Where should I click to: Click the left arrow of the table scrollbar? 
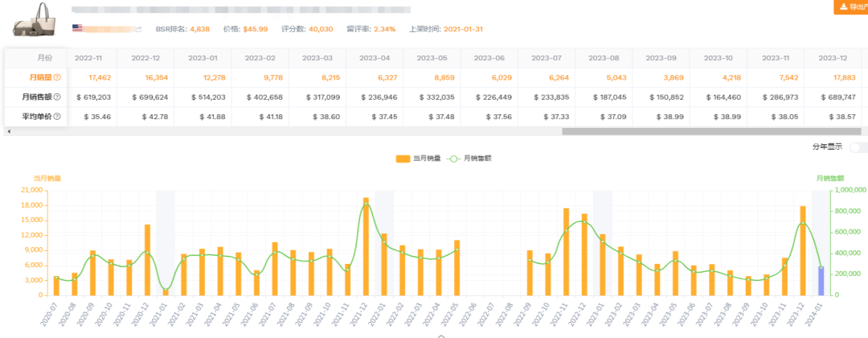tap(8, 131)
